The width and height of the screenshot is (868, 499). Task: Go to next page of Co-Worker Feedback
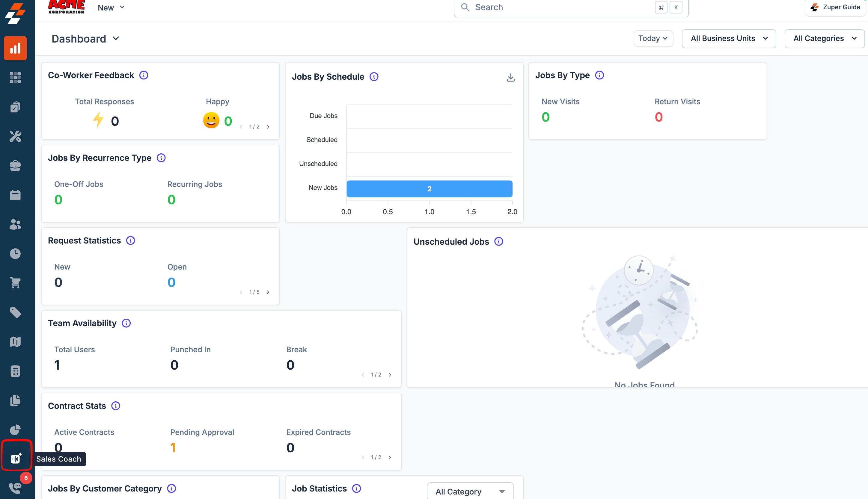tap(268, 127)
